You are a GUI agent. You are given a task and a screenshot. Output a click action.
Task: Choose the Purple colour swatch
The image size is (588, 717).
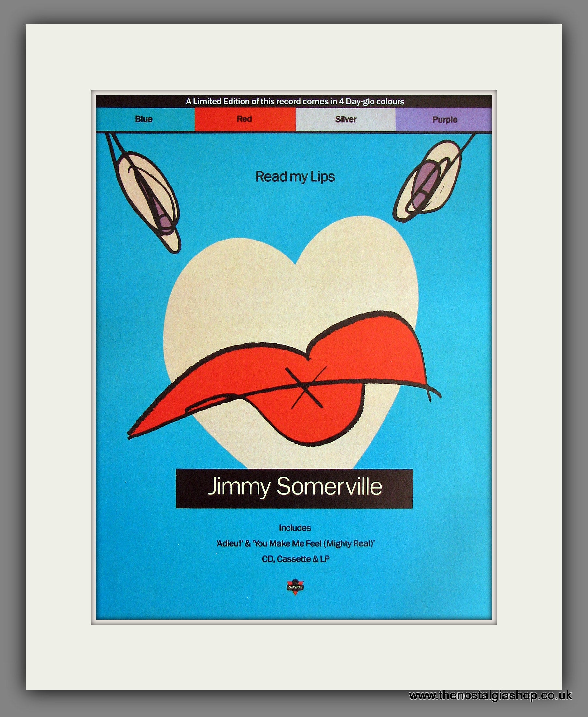click(444, 120)
